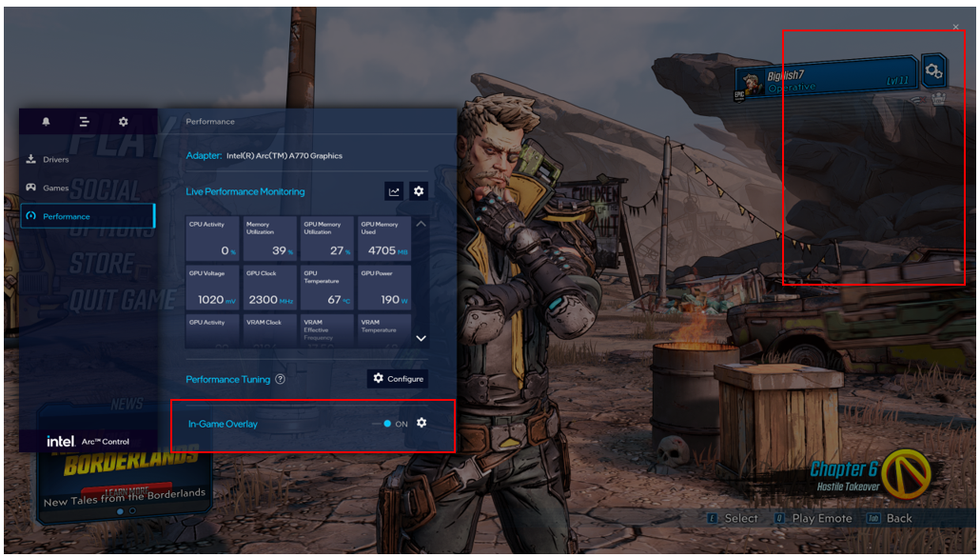Select the GPU Temperature tile
This screenshot has width=980, height=557.
coord(327,288)
